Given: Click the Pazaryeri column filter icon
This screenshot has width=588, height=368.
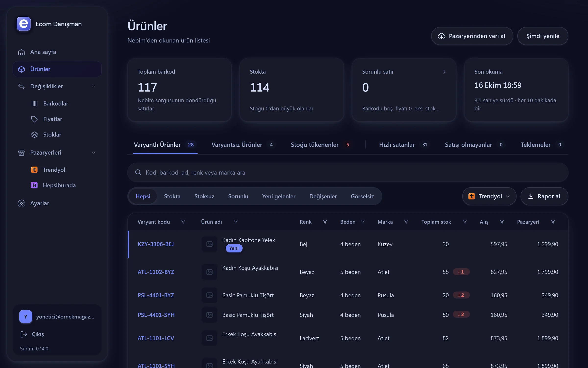Looking at the screenshot, I should coord(553,222).
